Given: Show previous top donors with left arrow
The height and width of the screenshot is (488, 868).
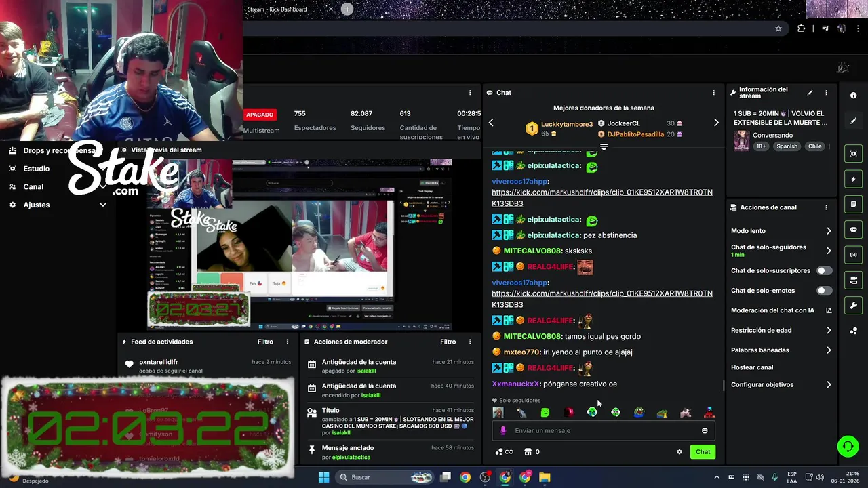Looking at the screenshot, I should (x=491, y=123).
